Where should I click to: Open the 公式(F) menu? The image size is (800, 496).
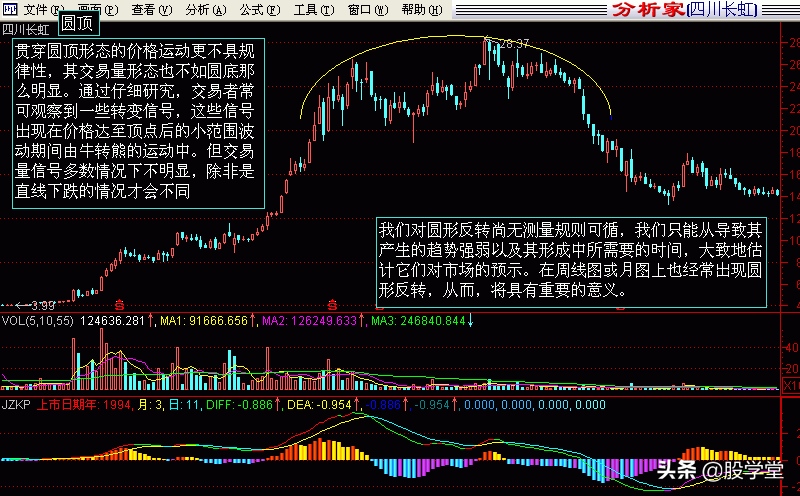260,10
